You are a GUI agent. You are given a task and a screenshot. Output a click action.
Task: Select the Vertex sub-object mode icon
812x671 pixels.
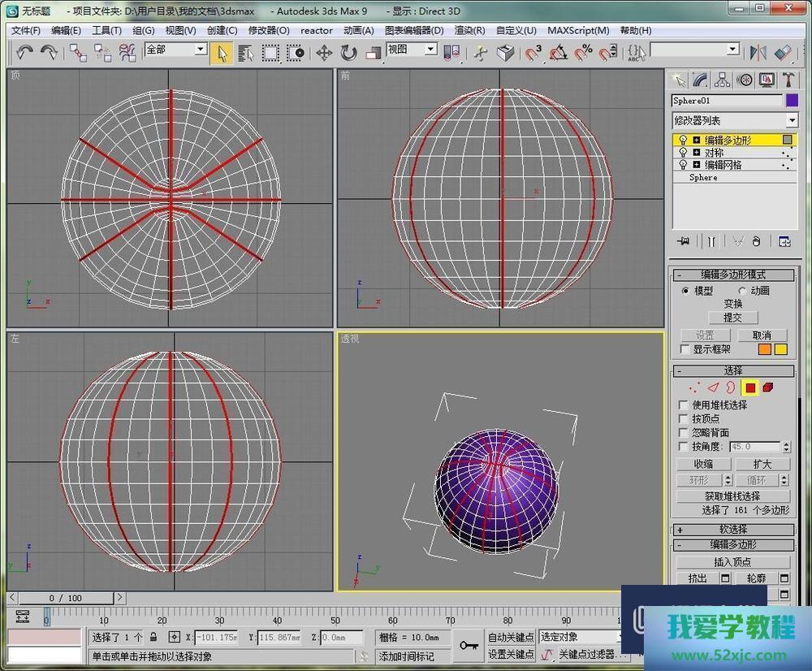(x=695, y=387)
